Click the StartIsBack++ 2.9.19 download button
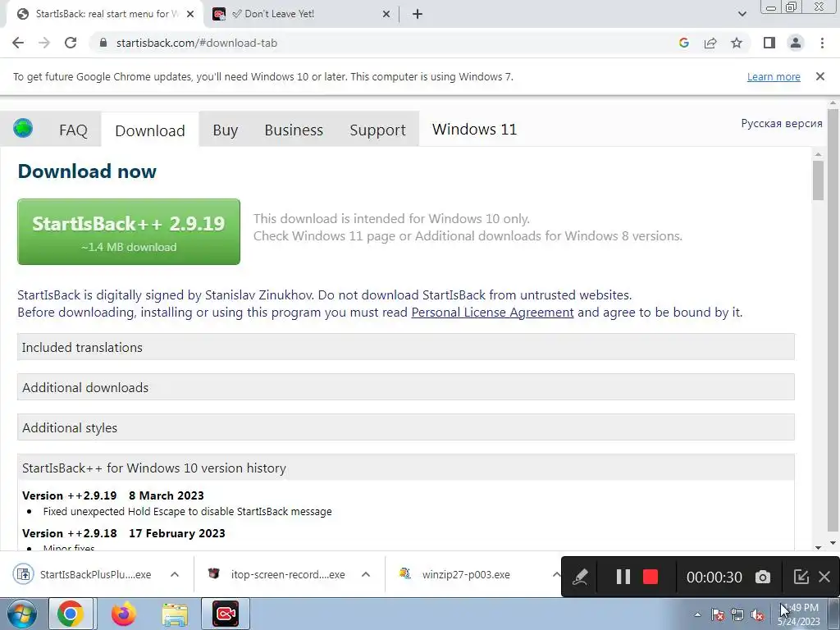 (x=129, y=231)
